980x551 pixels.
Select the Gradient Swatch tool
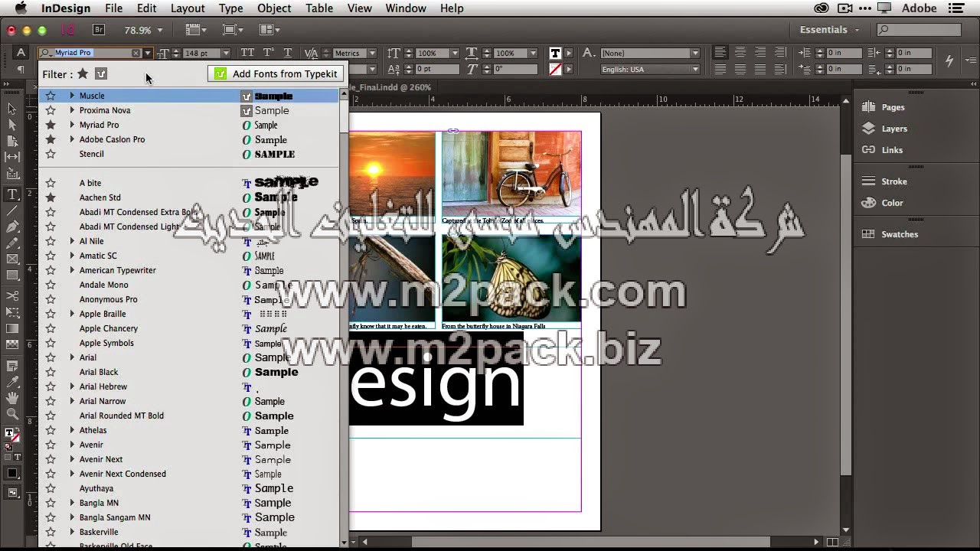coord(12,328)
